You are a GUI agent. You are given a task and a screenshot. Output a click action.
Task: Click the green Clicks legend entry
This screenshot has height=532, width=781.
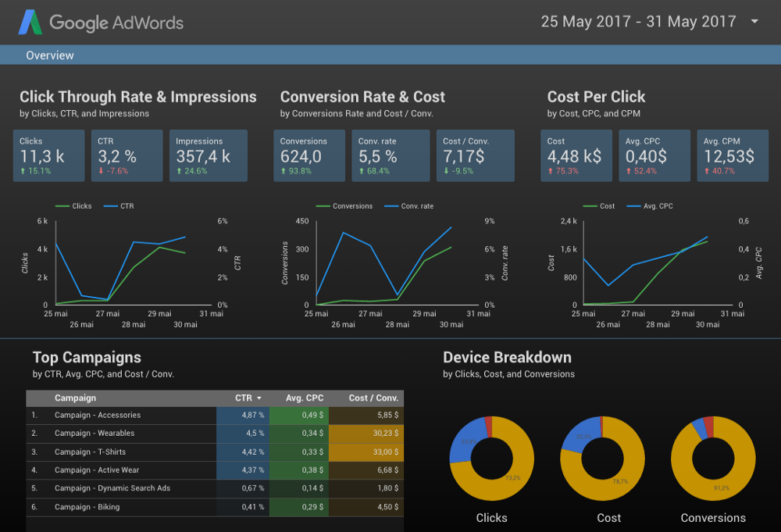[73, 205]
